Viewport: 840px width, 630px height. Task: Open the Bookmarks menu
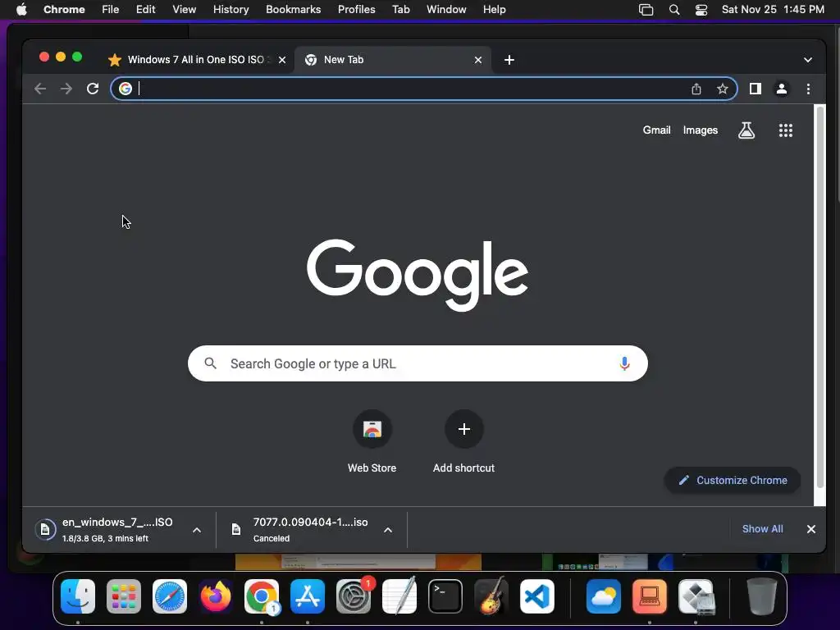click(293, 10)
